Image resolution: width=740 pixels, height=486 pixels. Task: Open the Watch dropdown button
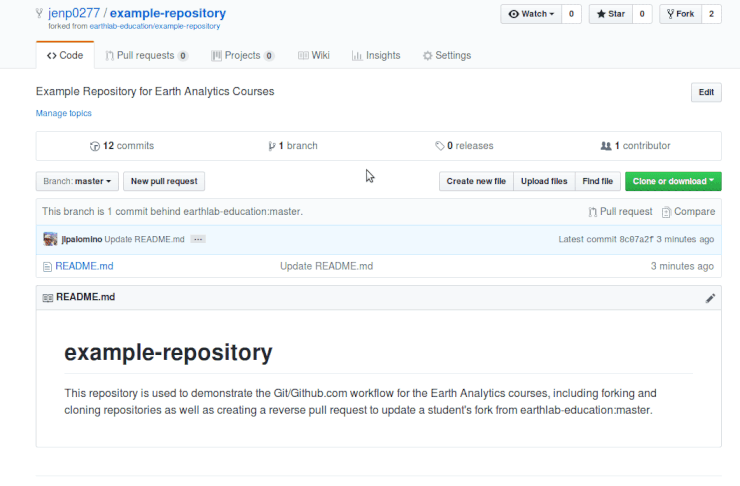click(531, 14)
